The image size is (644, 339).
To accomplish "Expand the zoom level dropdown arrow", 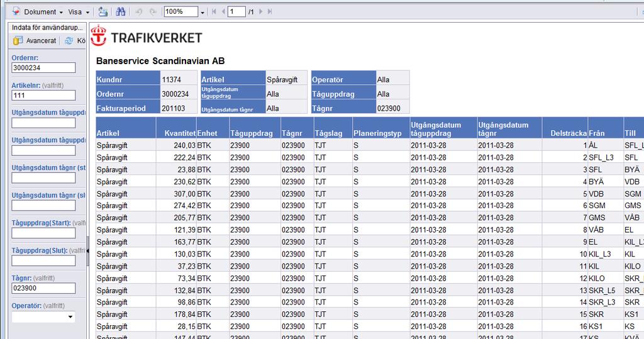I will click(203, 13).
